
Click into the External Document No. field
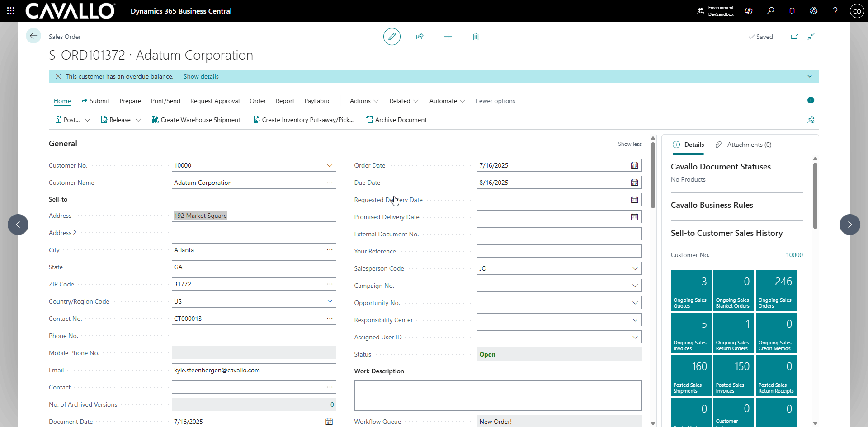(x=558, y=234)
